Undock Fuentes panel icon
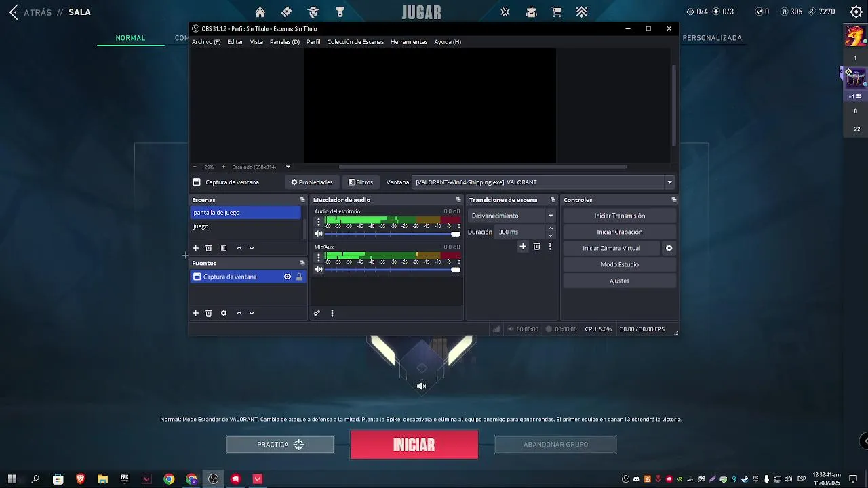 [x=302, y=263]
